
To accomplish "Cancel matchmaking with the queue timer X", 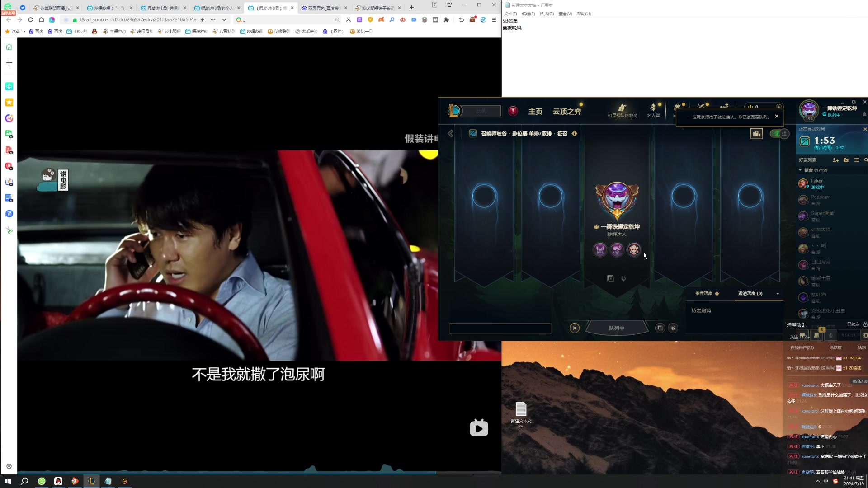I will tap(865, 129).
